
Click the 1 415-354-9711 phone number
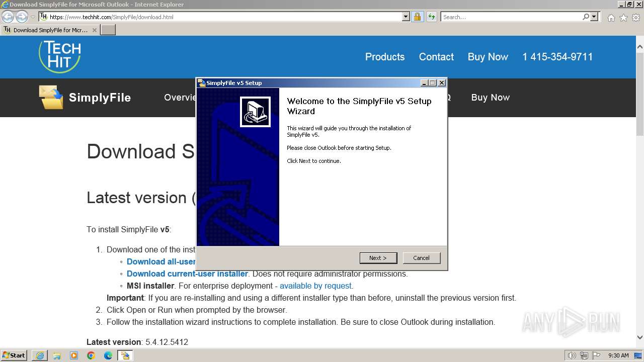(x=557, y=57)
